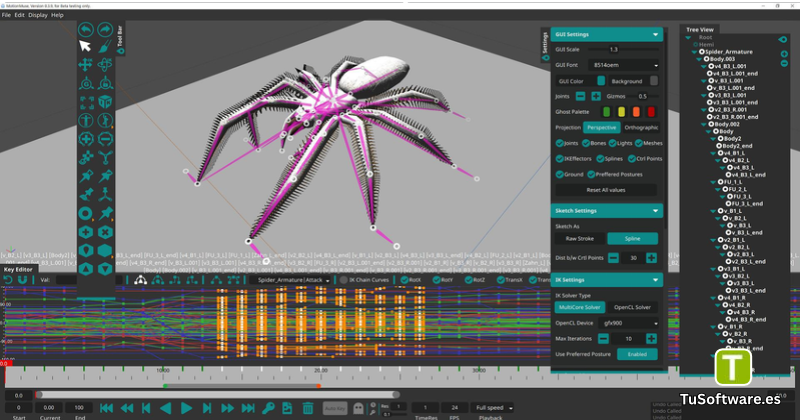Click the hexagon down-triangle icon
800x420 pixels.
point(105,269)
